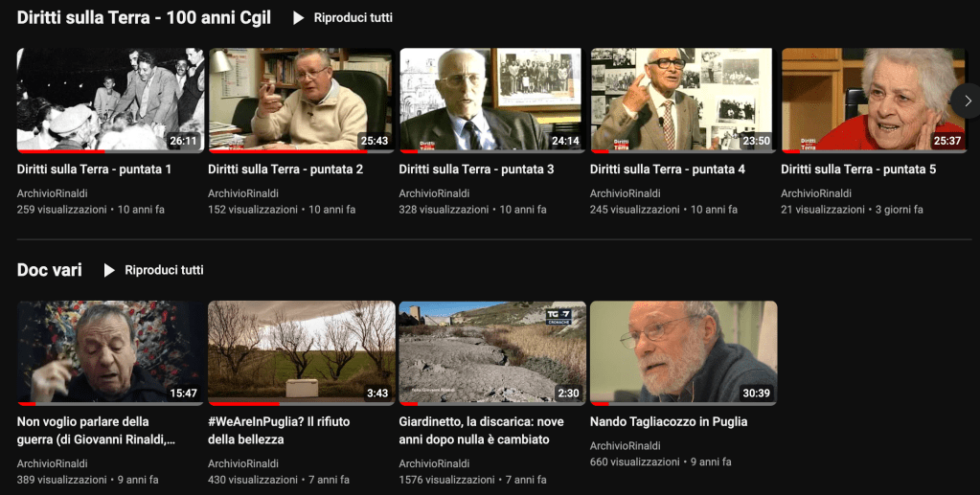Click ArchivioRinaldi channel under Giardinetto video
Viewport: 980px width, 495px height.
click(x=434, y=464)
